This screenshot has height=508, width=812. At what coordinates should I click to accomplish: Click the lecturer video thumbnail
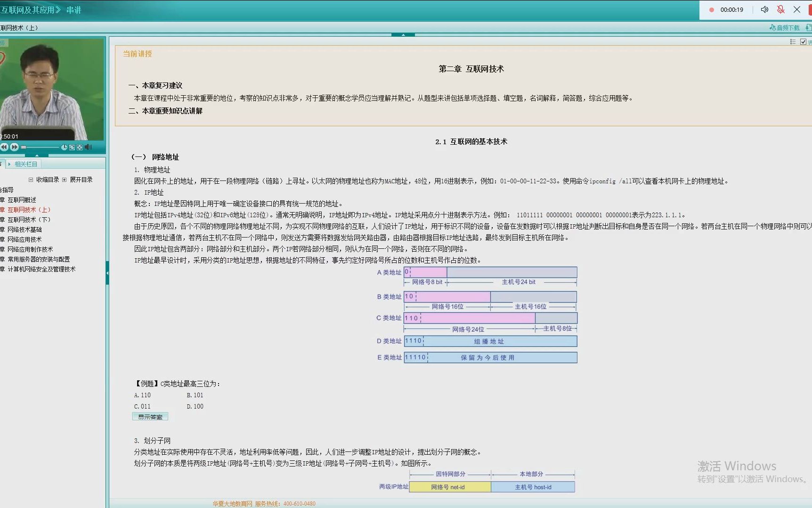point(52,89)
